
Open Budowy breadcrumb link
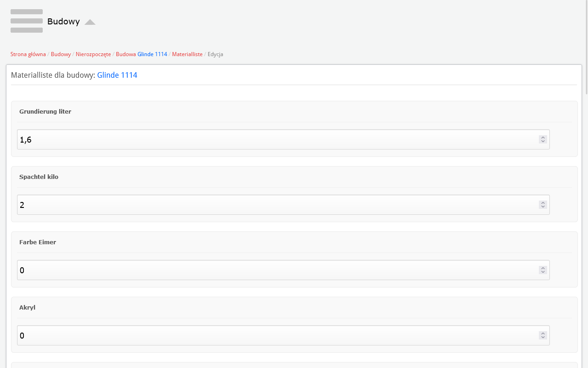[x=61, y=54]
